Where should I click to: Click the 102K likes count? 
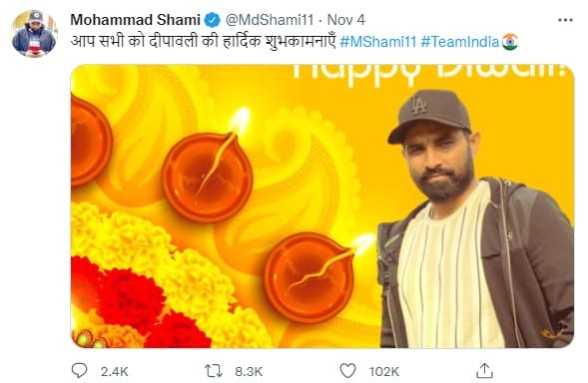pyautogui.click(x=384, y=372)
